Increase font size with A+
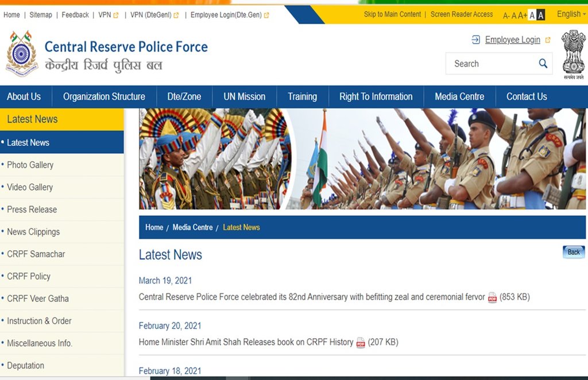Viewport: 588px width, 380px height. pos(523,15)
